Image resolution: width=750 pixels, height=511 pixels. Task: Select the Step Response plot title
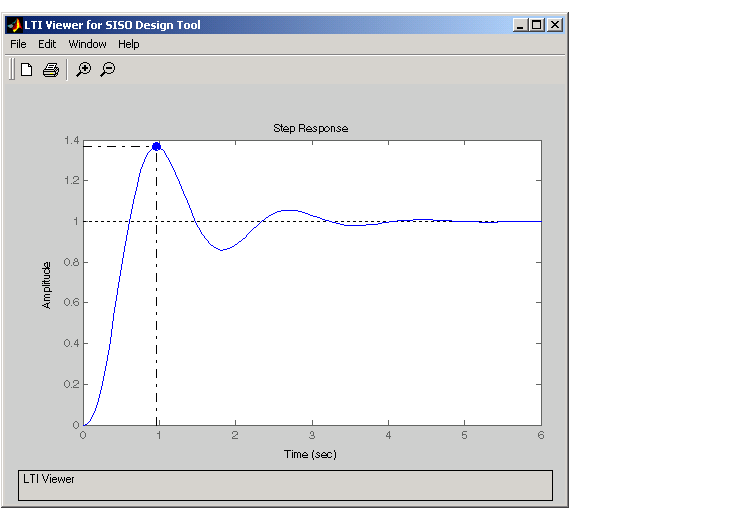click(311, 129)
